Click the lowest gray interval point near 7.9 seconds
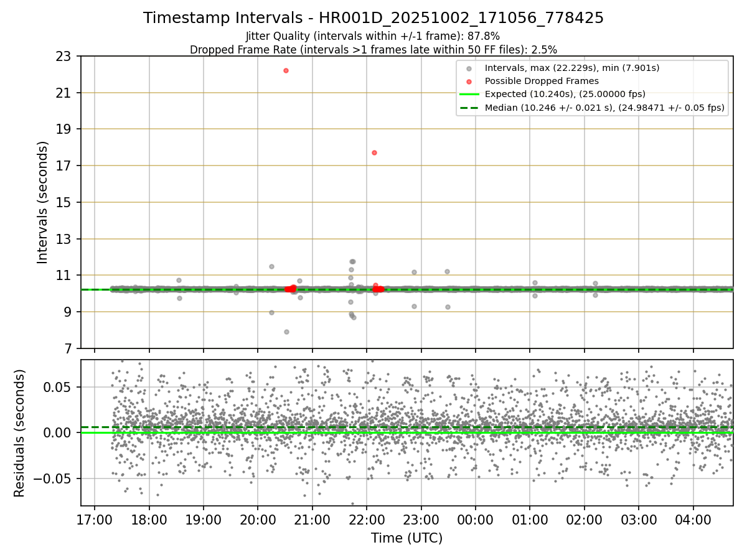 (x=286, y=332)
